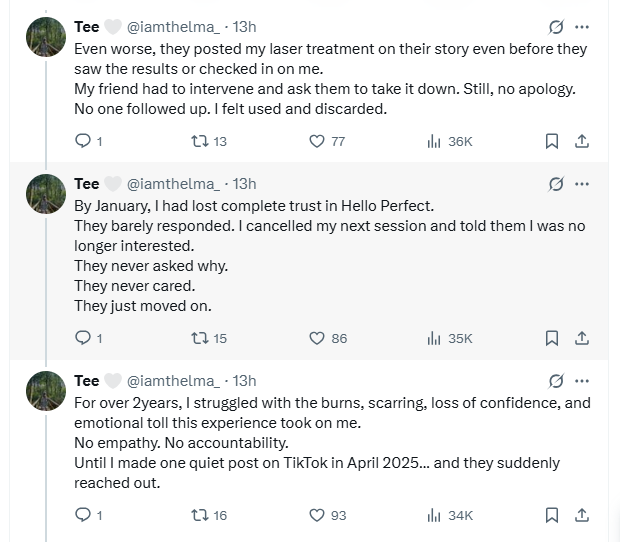
Task: Open Grok icon on the first tweet
Action: pos(556,27)
